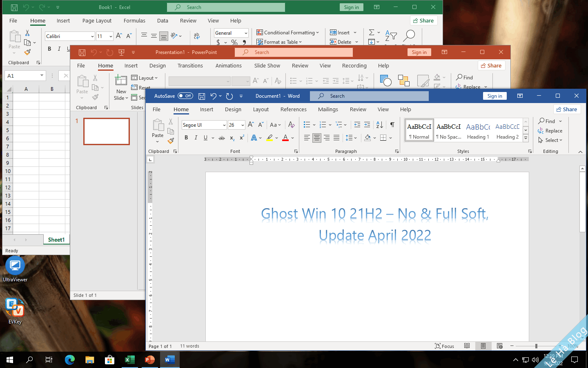Open Conditional Formatting in Excel
The image size is (588, 368).
(x=288, y=32)
